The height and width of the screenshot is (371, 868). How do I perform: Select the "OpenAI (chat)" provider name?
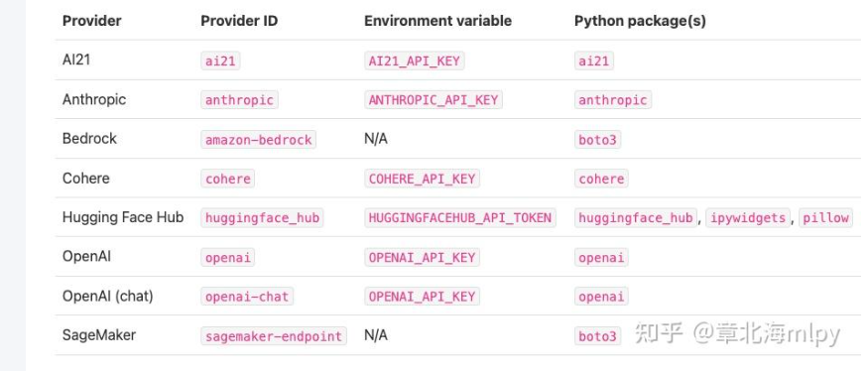point(107,297)
